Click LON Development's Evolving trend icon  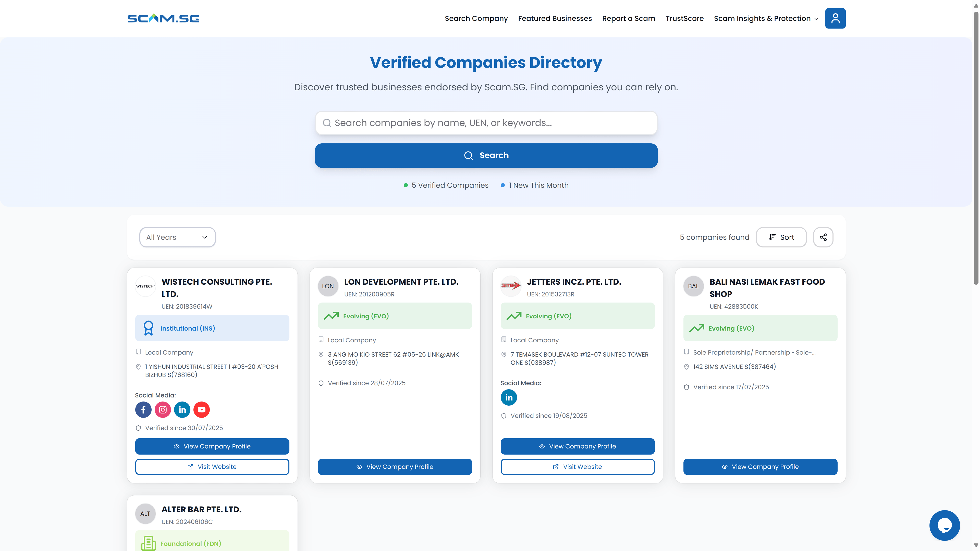point(331,316)
